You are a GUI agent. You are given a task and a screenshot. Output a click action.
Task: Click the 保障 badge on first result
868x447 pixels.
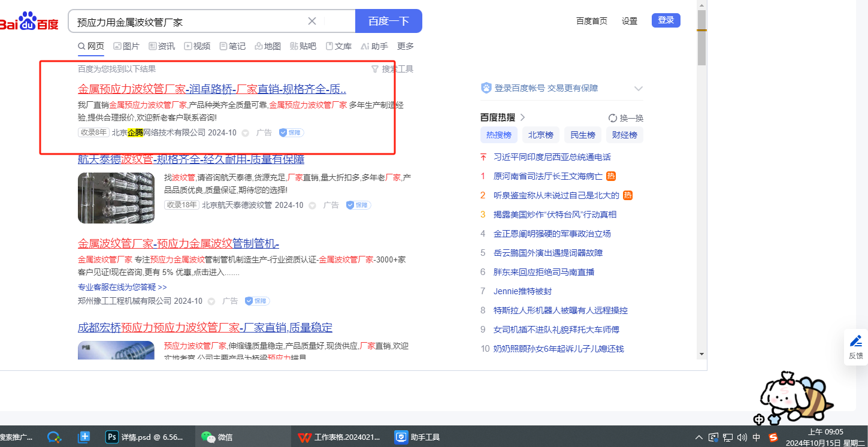pos(291,132)
